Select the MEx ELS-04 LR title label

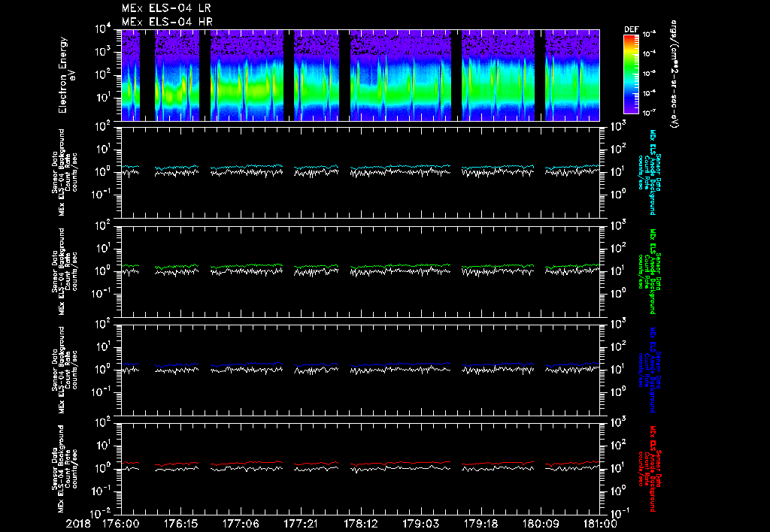(167, 8)
